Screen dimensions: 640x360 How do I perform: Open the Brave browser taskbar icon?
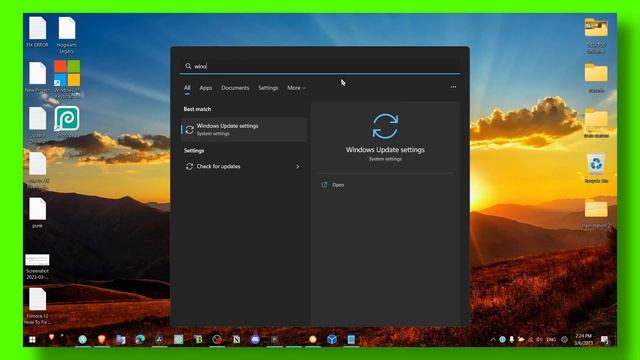tap(102, 339)
